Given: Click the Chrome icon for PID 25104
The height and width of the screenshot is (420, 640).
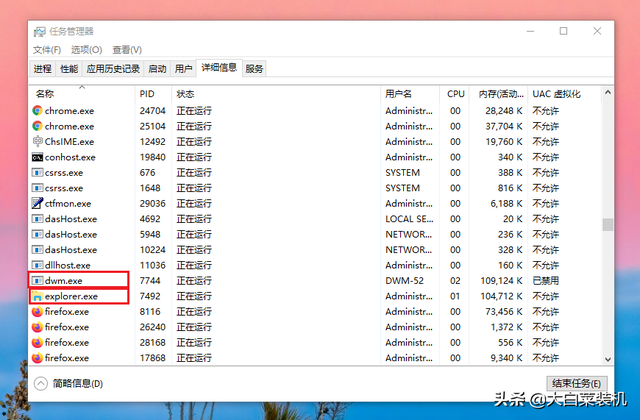Looking at the screenshot, I should (x=37, y=126).
